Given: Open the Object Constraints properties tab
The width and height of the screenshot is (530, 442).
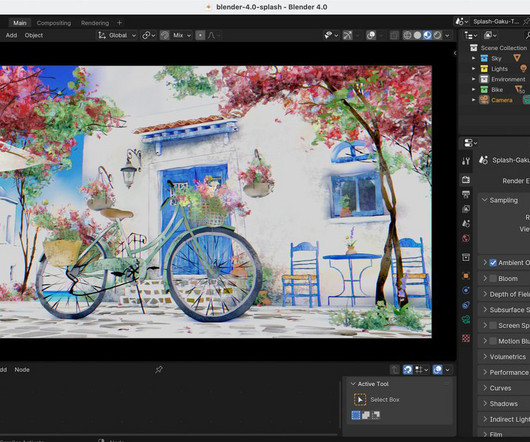Looking at the screenshot, I should tap(466, 305).
